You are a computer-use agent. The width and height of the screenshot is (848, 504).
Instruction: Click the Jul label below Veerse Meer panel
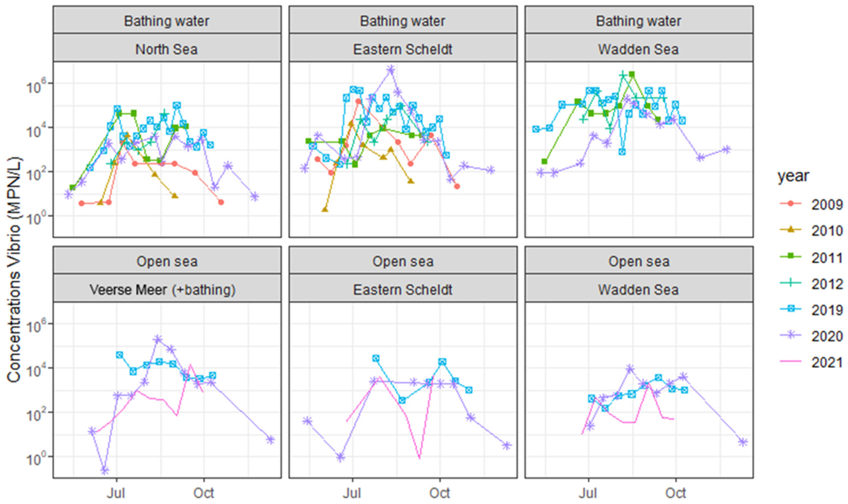(x=116, y=493)
